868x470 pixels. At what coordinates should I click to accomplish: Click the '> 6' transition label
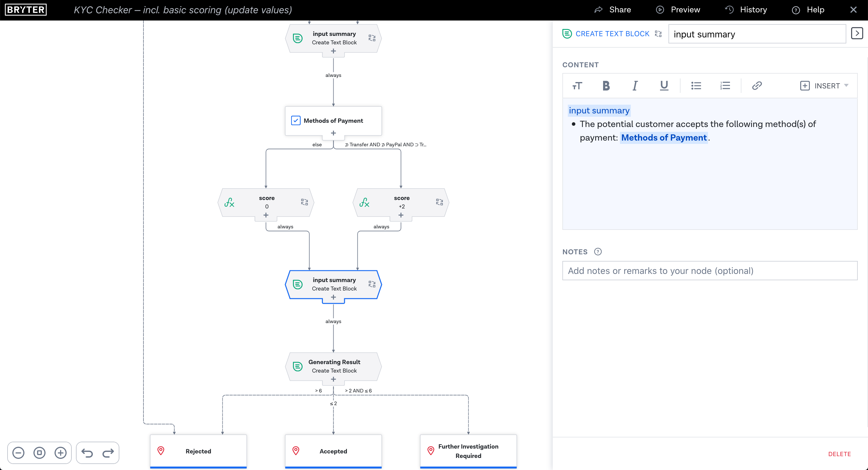pyautogui.click(x=319, y=391)
